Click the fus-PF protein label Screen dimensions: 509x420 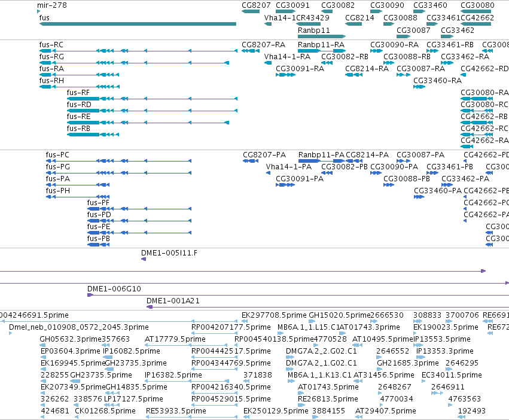tap(98, 203)
